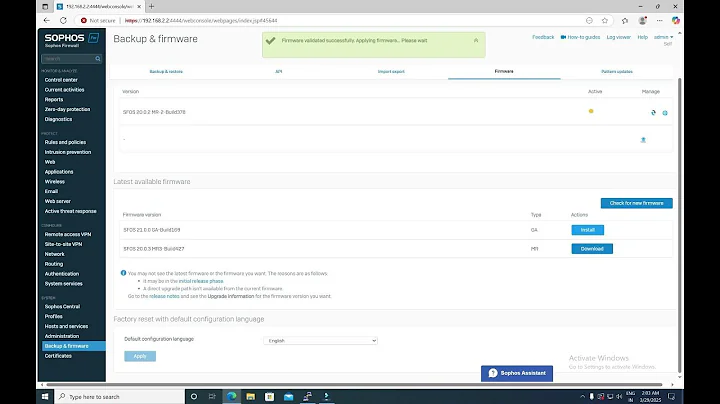Add page to favorites star
This screenshot has height=404, width=720.
pos(605,20)
